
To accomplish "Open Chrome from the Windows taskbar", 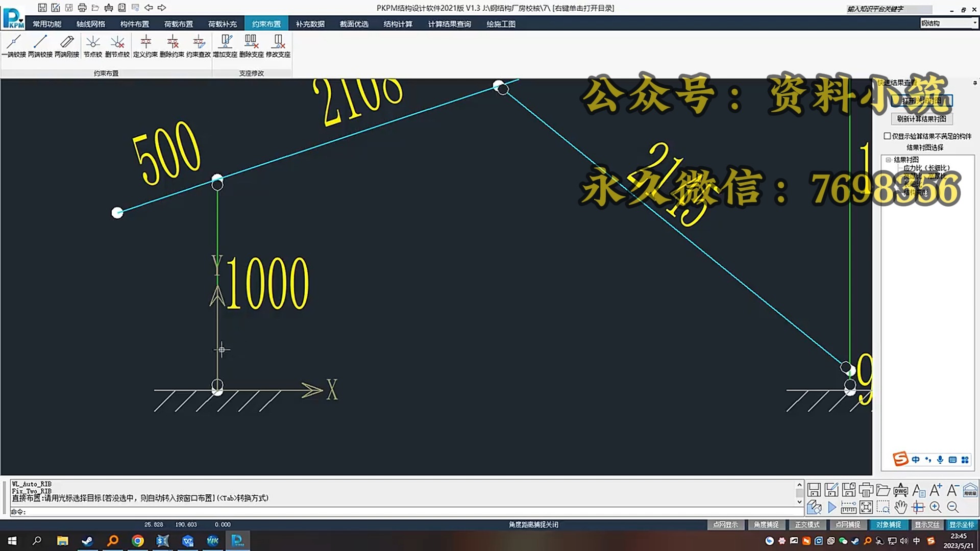I will click(x=138, y=541).
